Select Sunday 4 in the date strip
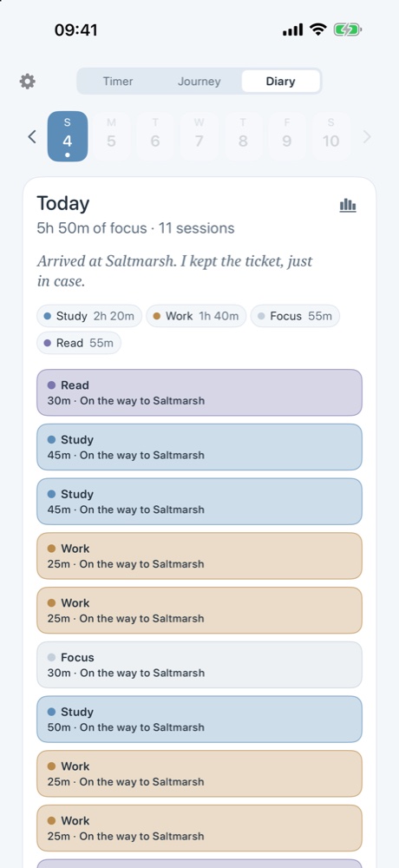Viewport: 399px width, 868px height. coord(68,136)
